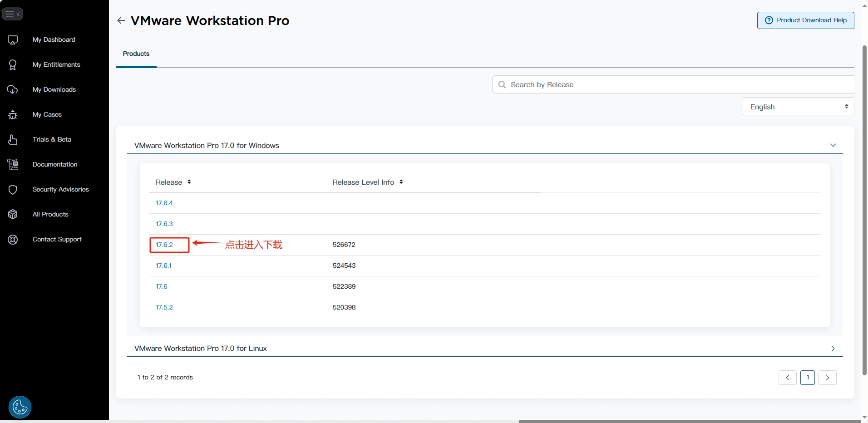868x423 pixels.
Task: Click the My Downloads cloud icon
Action: [x=13, y=90]
